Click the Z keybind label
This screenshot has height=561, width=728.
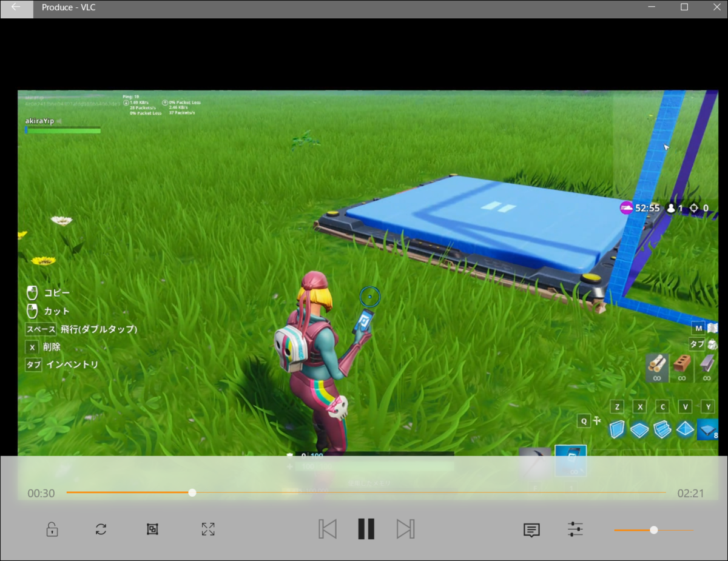click(617, 406)
